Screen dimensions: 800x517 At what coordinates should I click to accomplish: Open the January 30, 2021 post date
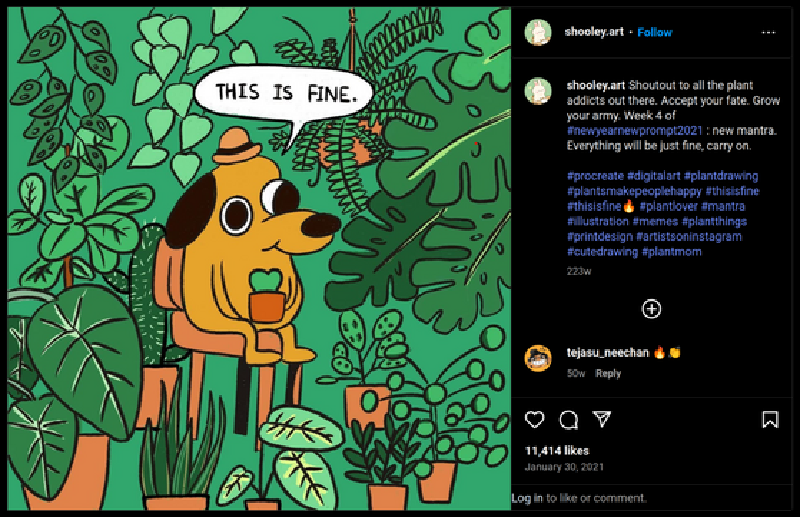[x=562, y=466]
